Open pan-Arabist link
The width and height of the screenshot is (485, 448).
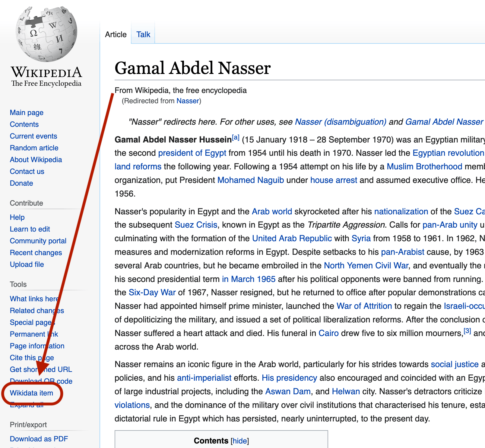pyautogui.click(x=403, y=252)
